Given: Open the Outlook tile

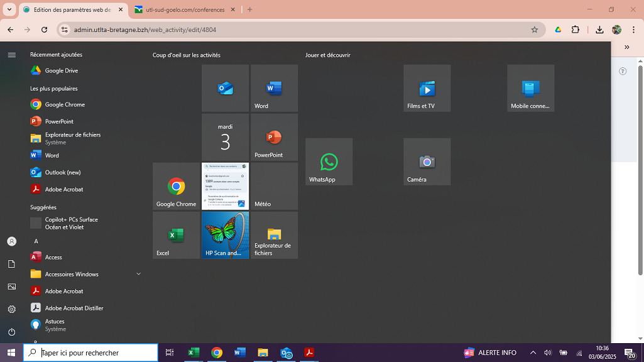Looking at the screenshot, I should point(225,88).
